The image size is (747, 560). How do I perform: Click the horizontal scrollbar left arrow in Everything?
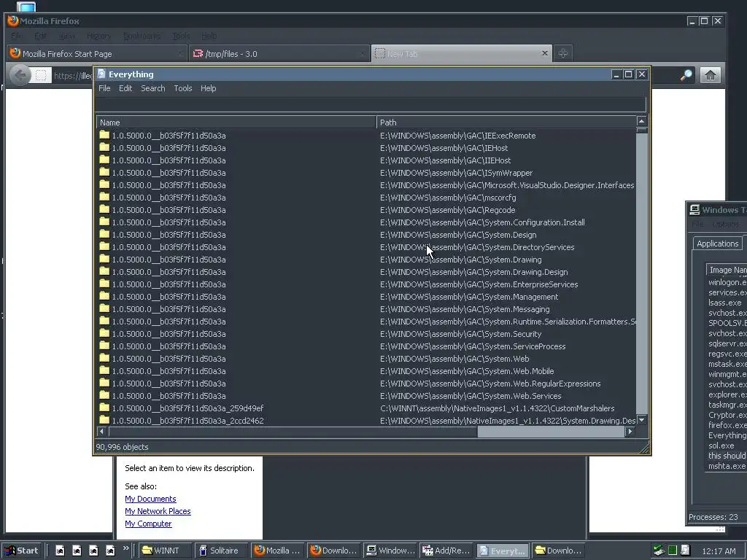coord(101,431)
